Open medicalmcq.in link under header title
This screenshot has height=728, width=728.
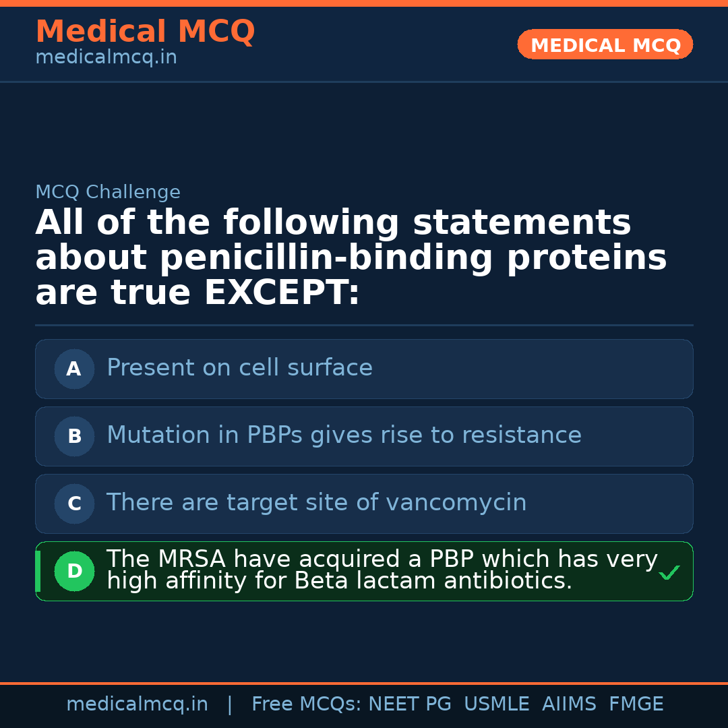106,57
